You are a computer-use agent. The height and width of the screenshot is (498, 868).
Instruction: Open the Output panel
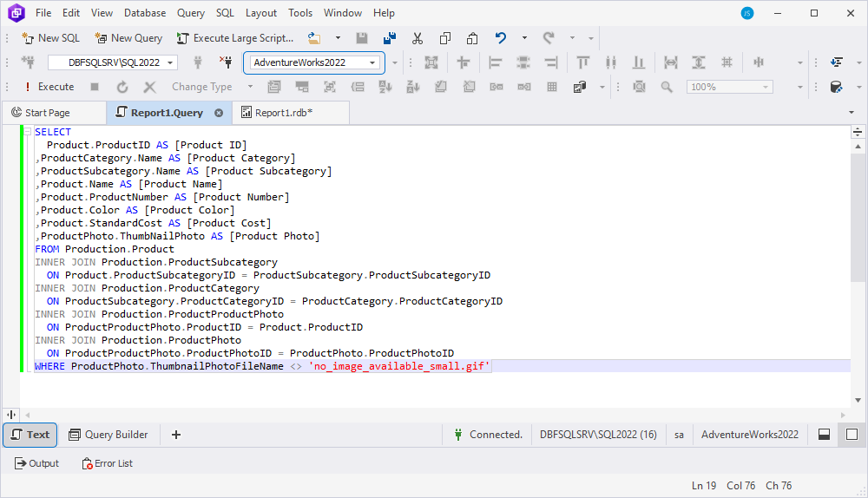click(36, 463)
